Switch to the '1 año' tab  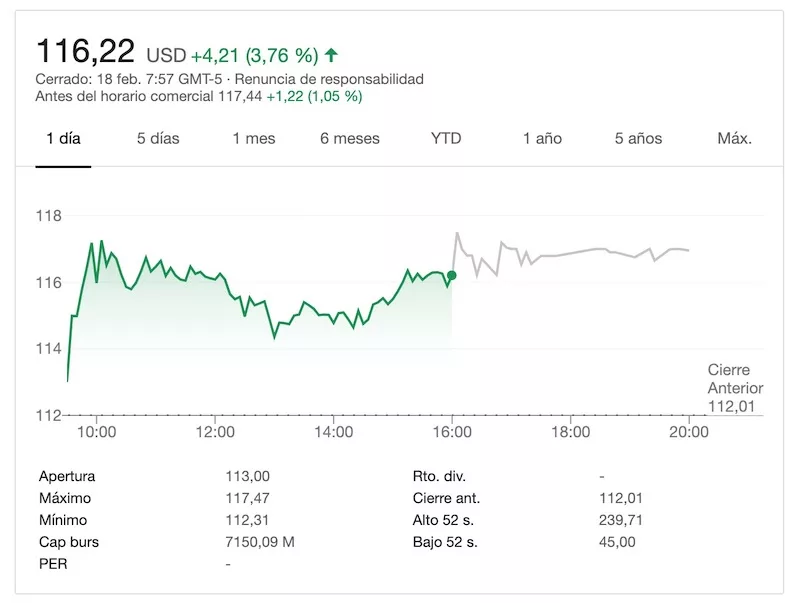tap(542, 138)
